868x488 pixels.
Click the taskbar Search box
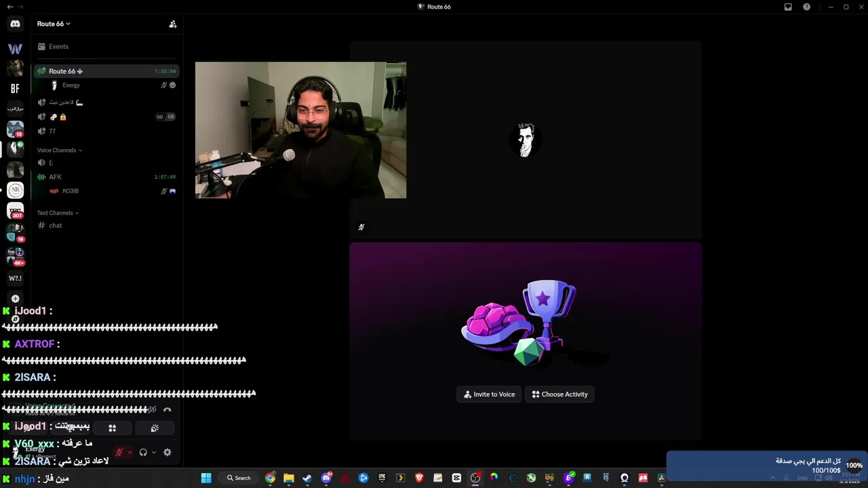click(239, 478)
